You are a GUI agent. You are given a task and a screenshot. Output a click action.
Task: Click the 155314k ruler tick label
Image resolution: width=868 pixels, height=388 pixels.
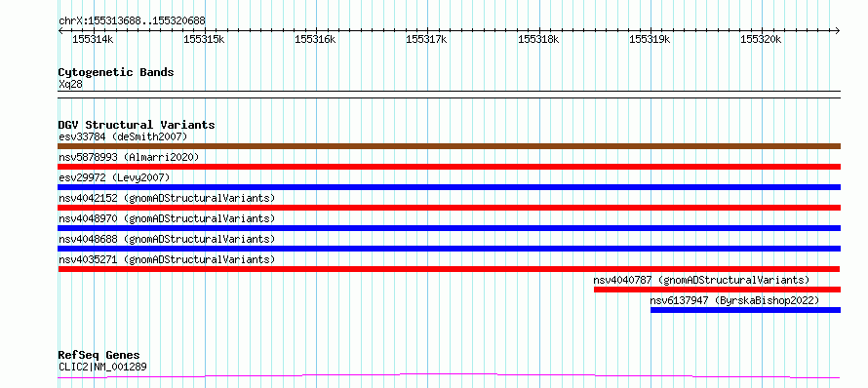[x=93, y=39]
